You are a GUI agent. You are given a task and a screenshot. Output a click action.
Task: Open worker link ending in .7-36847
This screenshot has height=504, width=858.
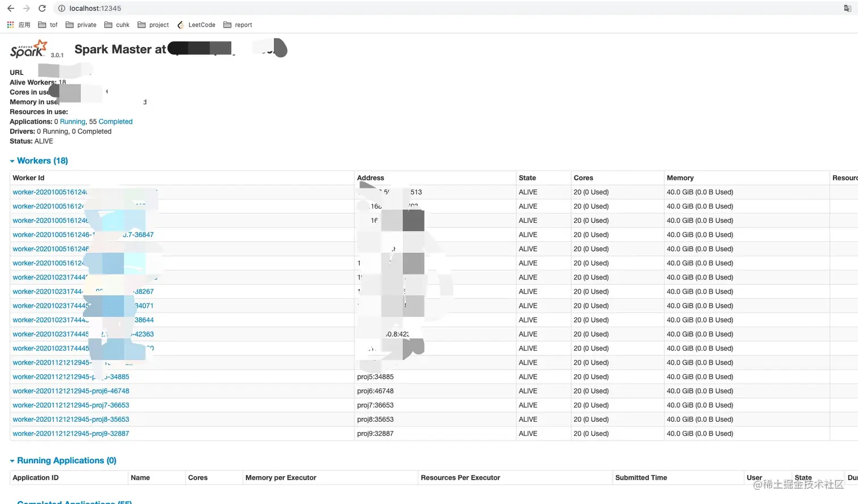tap(83, 235)
